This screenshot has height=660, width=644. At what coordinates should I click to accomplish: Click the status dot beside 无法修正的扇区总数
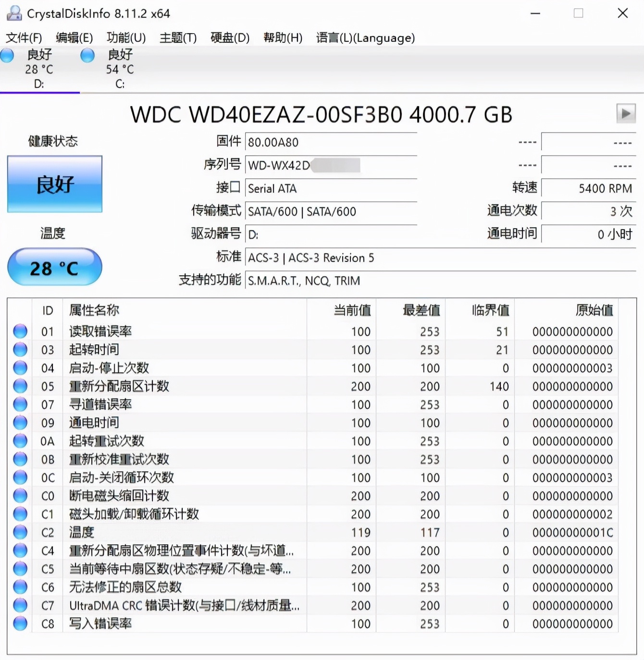(20, 587)
